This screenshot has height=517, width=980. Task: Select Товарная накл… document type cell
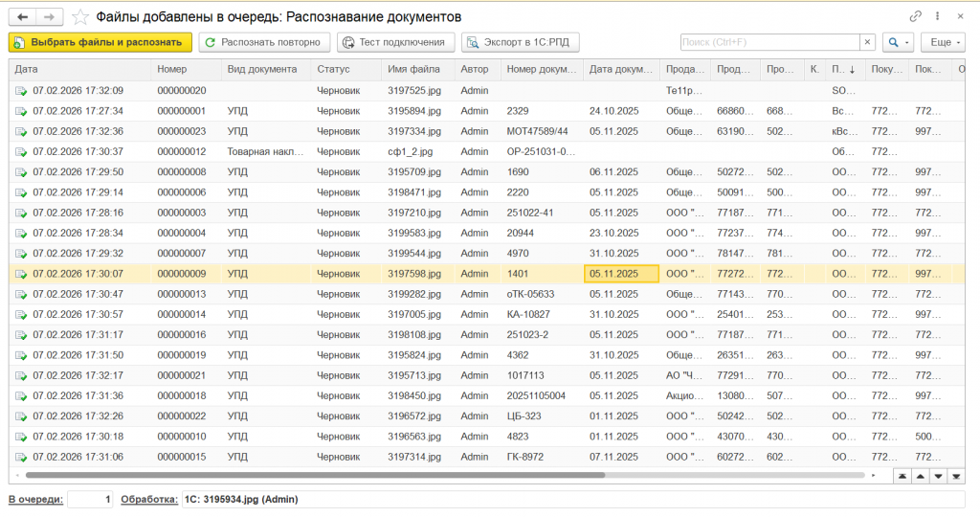click(266, 151)
